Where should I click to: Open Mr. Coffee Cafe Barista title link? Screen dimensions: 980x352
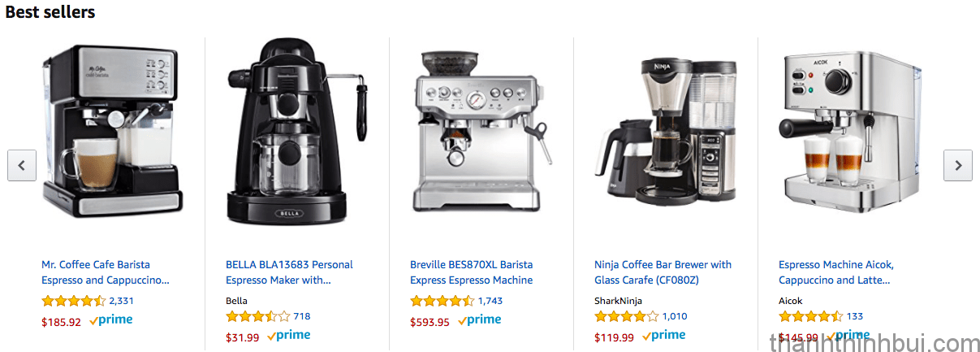pos(106,272)
